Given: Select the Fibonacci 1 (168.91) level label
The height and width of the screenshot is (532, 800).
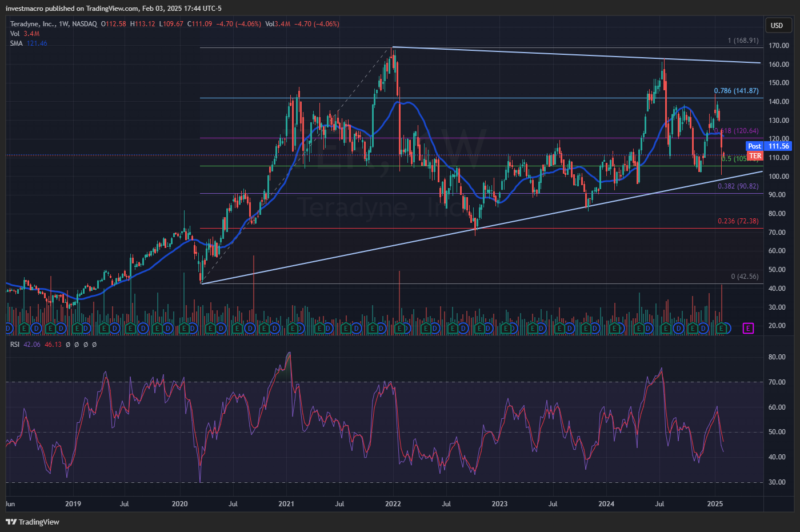Looking at the screenshot, I should pos(743,41).
